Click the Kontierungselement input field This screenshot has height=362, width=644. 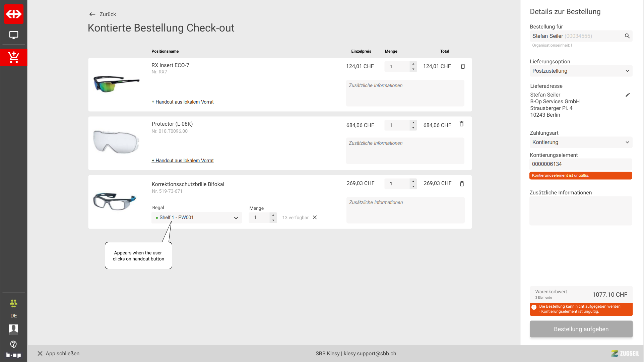580,164
